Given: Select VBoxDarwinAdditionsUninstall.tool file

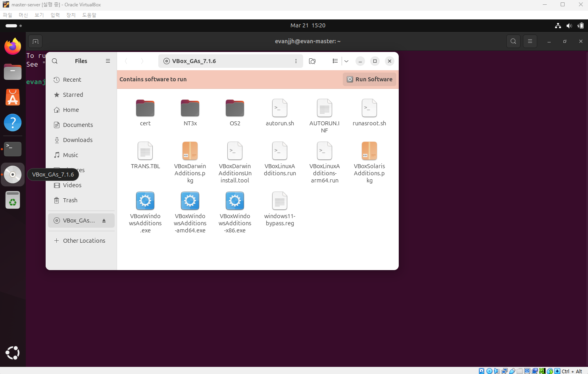Looking at the screenshot, I should pos(235,163).
